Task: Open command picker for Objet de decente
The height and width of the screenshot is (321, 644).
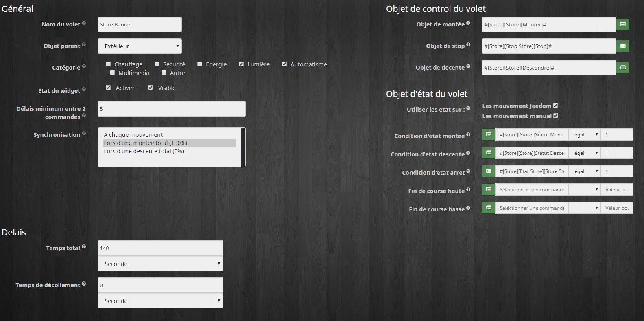Action: pos(623,68)
